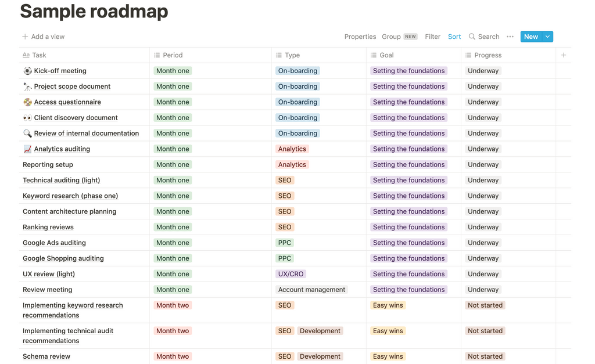This screenshot has width=595, height=364.
Task: Click the red Analytics tag for Reporting setup
Action: (x=292, y=164)
